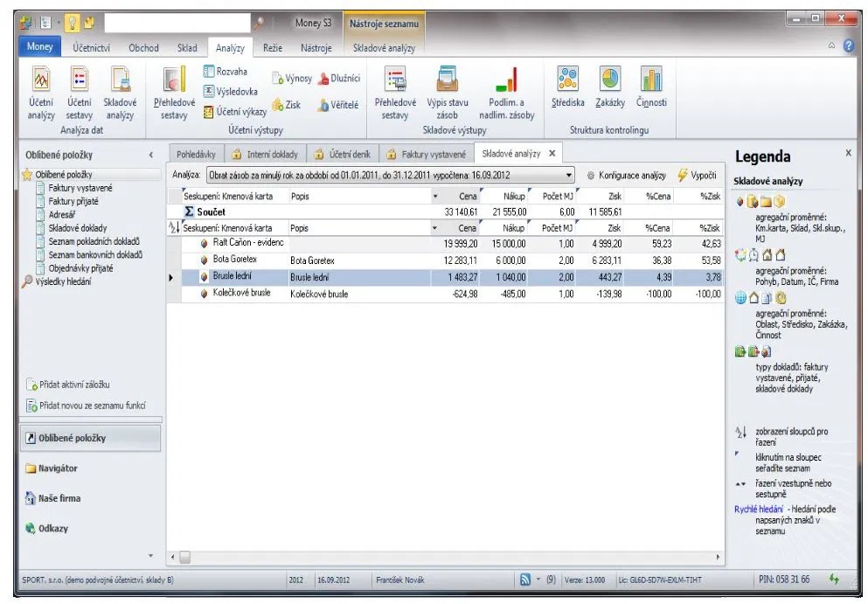Close the Legenda panel
868x604 pixels.
click(848, 152)
